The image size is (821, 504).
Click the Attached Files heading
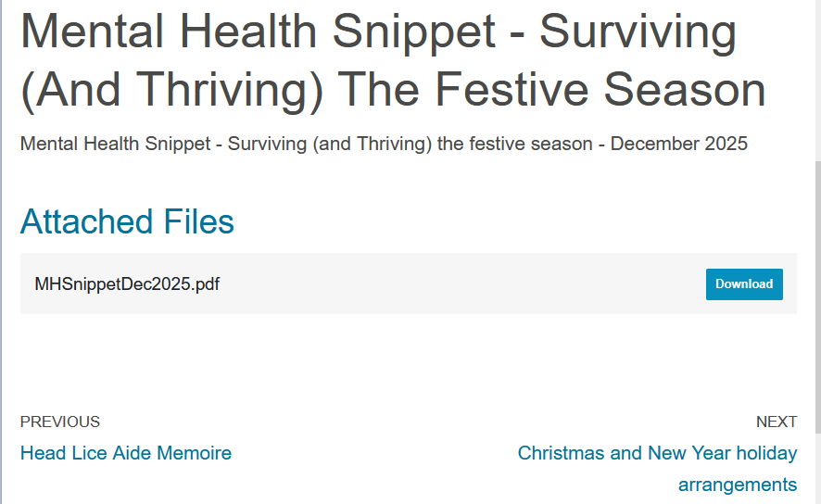[127, 222]
